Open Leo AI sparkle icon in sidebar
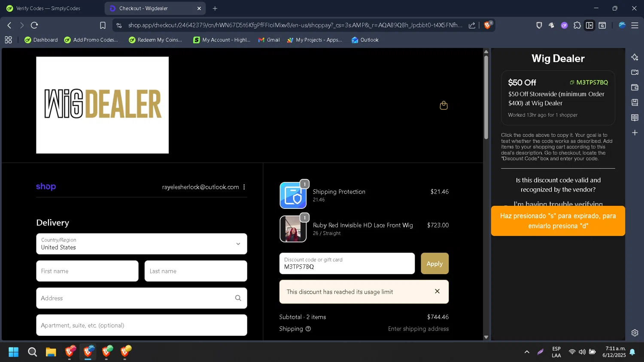 (635, 57)
